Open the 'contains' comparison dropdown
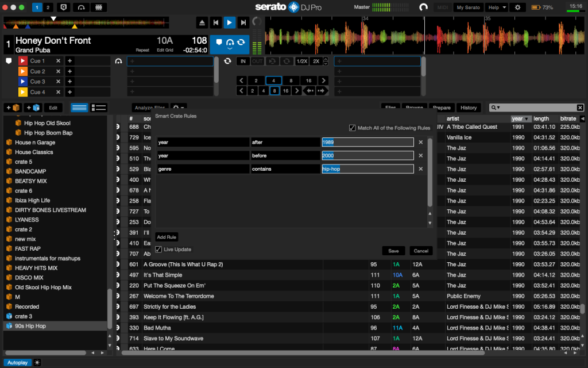Screen dimensions: 588x368 [285, 169]
